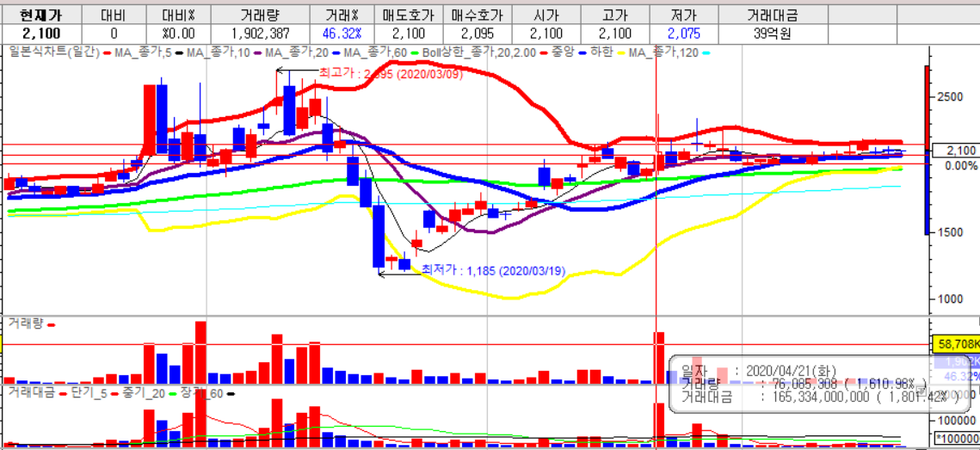The width and height of the screenshot is (980, 450).
Task: Select the current price value 2,100 under 현재가
Action: coord(40,34)
